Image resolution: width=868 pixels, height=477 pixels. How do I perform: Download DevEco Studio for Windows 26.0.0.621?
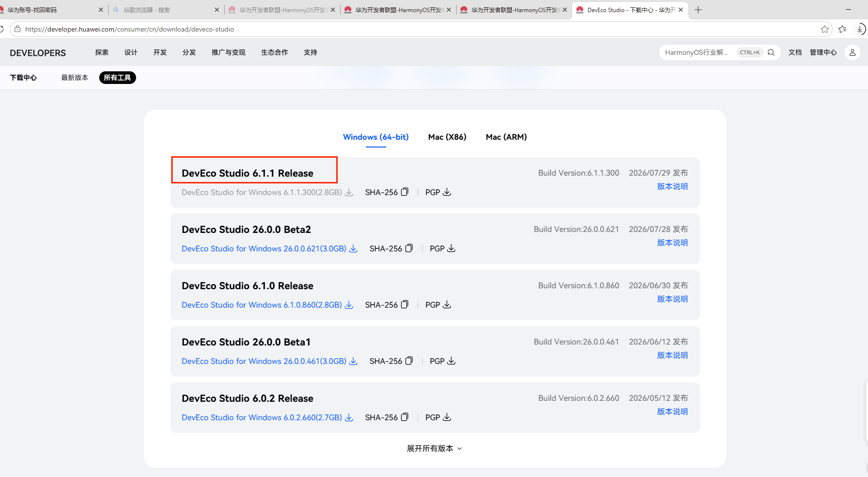(x=269, y=248)
